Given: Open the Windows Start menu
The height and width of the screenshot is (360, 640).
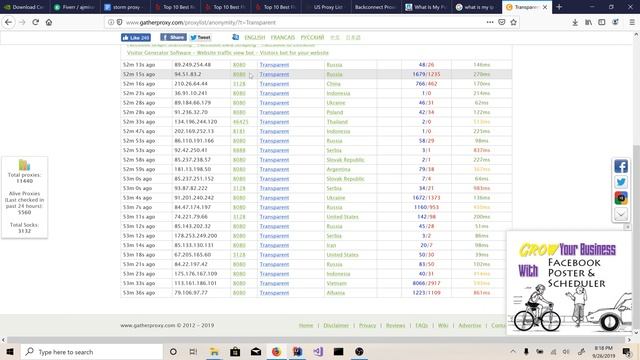Looking at the screenshot, I should coord(10,352).
